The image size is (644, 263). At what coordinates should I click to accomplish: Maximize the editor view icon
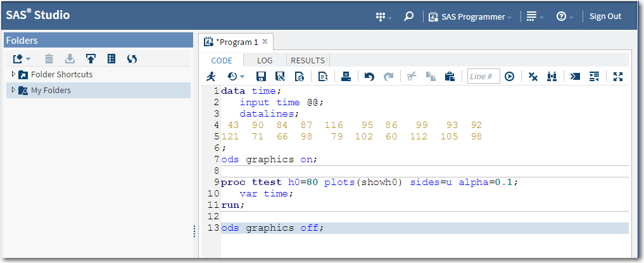point(617,77)
